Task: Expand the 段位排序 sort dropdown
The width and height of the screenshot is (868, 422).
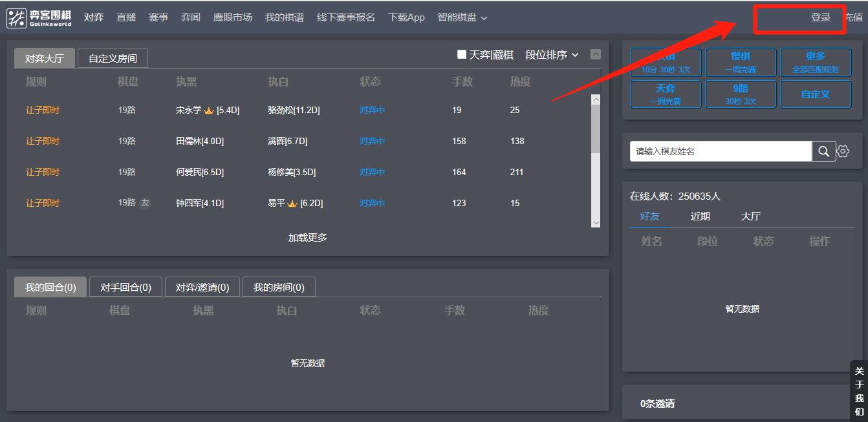Action: click(x=552, y=55)
